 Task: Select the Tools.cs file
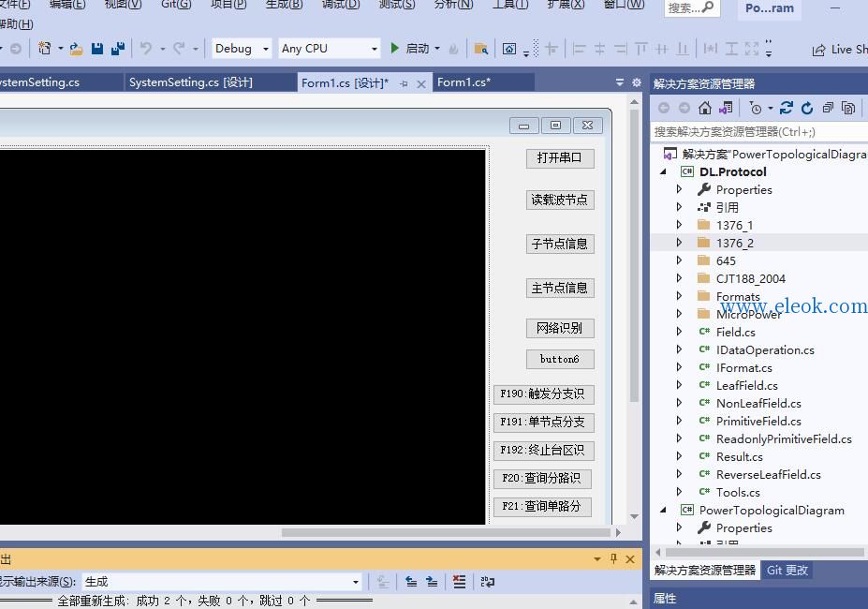(x=737, y=492)
